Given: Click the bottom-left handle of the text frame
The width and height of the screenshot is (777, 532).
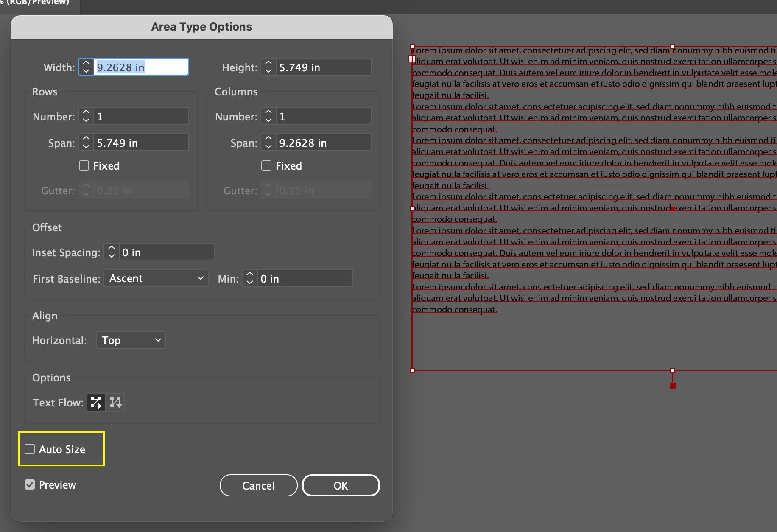Looking at the screenshot, I should pyautogui.click(x=412, y=371).
